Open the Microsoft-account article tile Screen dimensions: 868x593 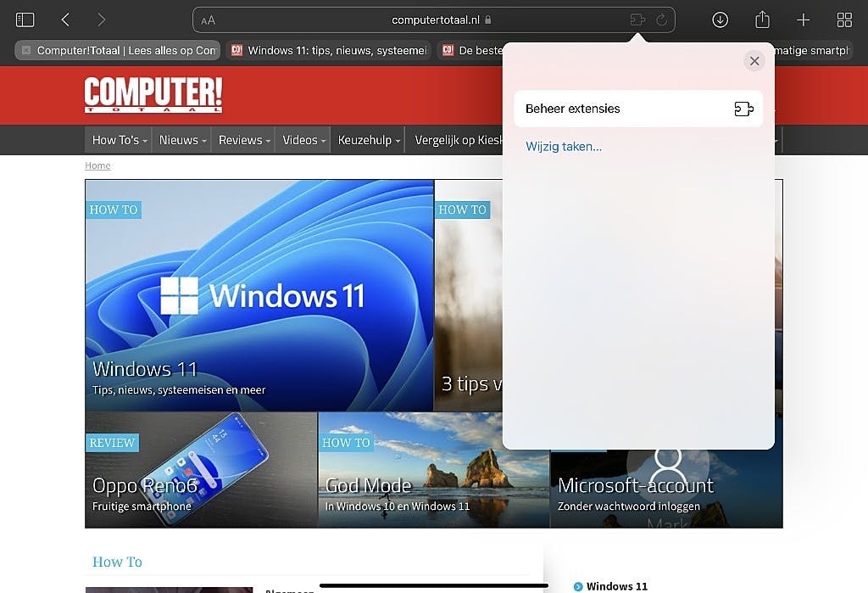[x=666, y=489]
